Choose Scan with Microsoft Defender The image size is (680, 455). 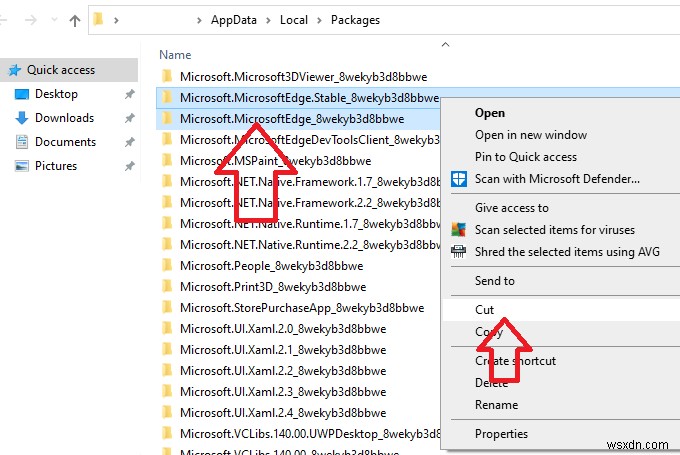coord(557,179)
